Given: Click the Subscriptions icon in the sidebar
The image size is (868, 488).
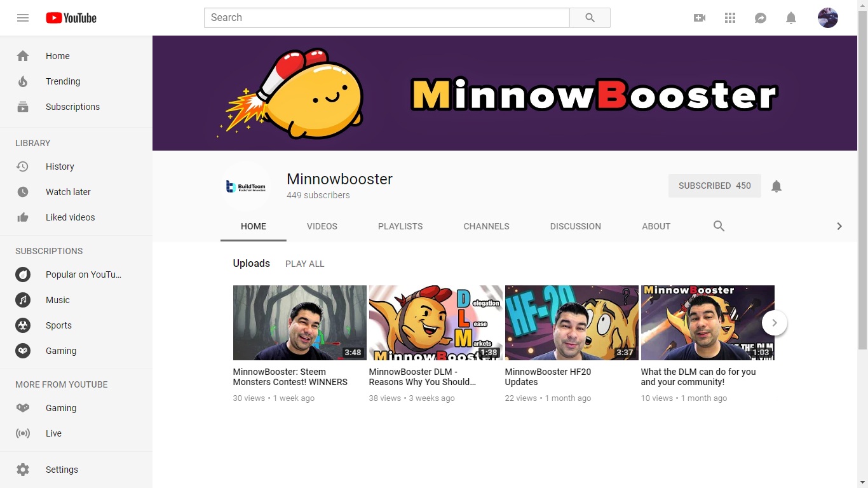Looking at the screenshot, I should tap(23, 107).
